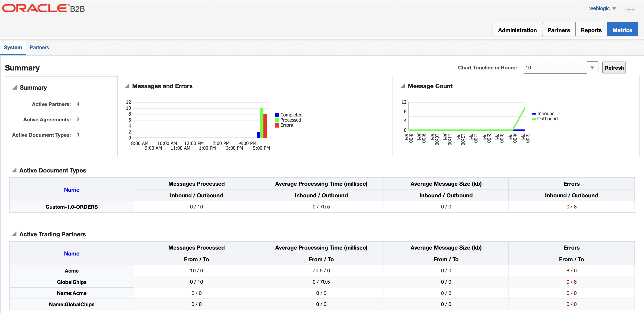Click the Refresh button
Screen dimensions: 644x313
tap(614, 68)
